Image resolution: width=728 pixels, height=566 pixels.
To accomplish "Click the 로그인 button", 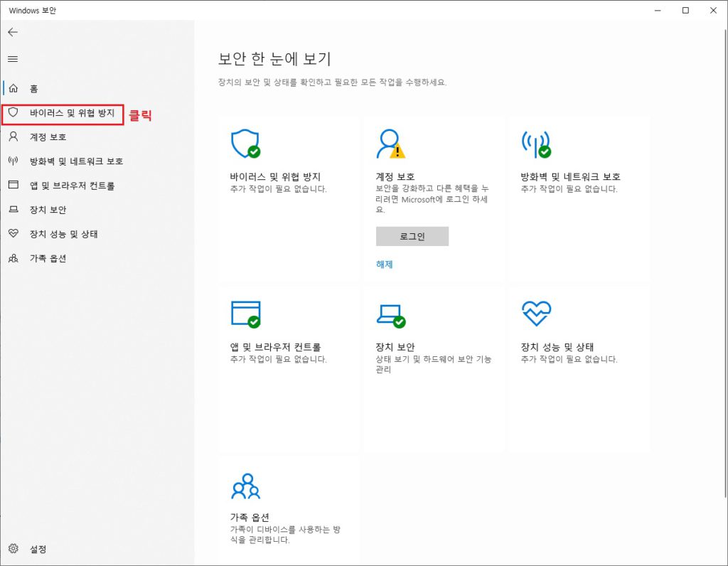I will (x=412, y=236).
